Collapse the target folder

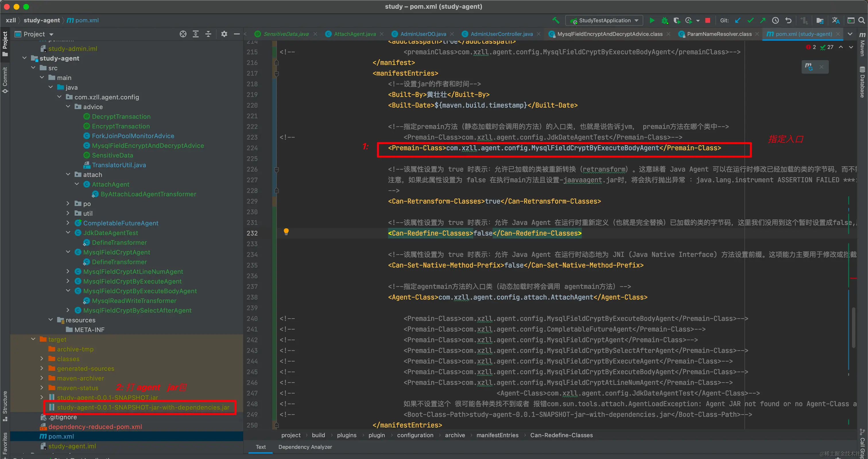33,339
